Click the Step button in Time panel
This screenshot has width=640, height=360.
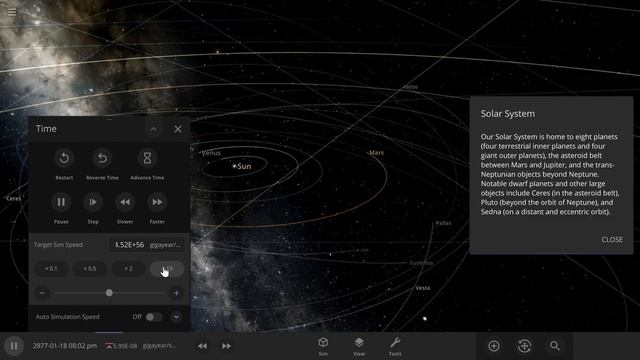click(93, 202)
